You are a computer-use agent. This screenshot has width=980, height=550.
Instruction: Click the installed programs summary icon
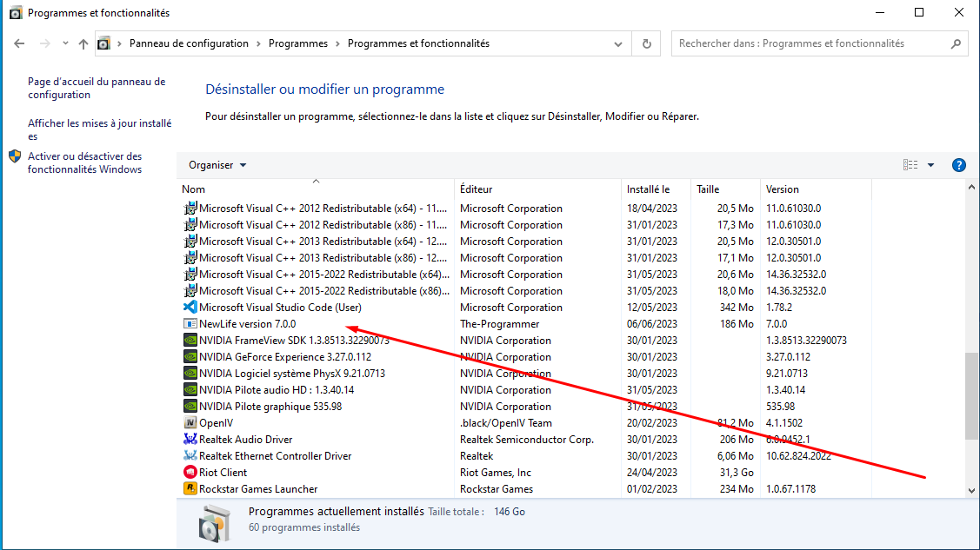click(x=215, y=522)
